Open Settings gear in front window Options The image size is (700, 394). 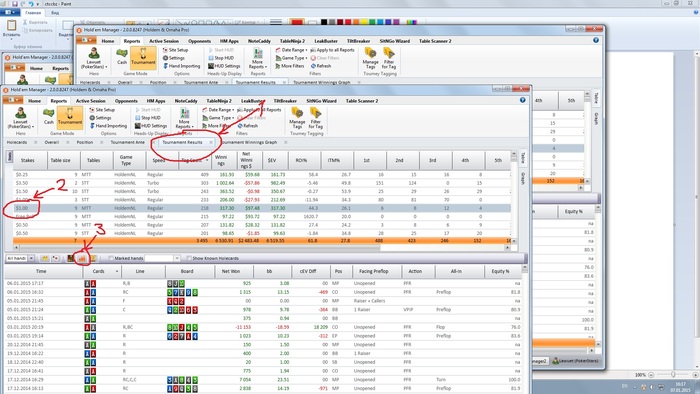click(100, 118)
